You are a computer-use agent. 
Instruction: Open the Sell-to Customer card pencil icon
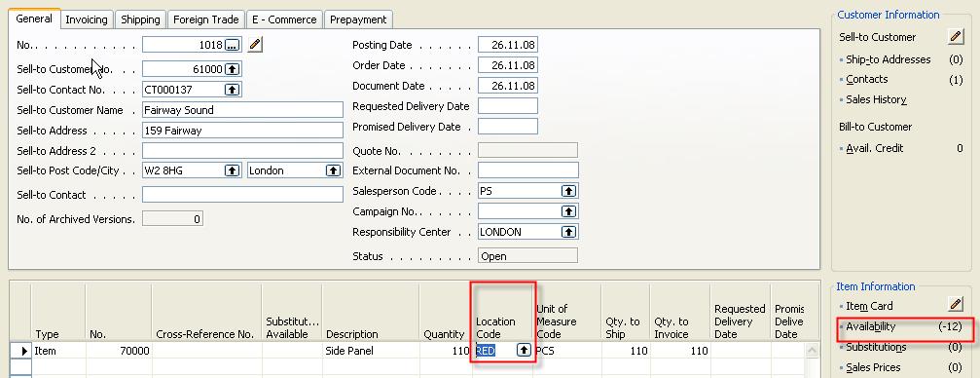pos(956,36)
